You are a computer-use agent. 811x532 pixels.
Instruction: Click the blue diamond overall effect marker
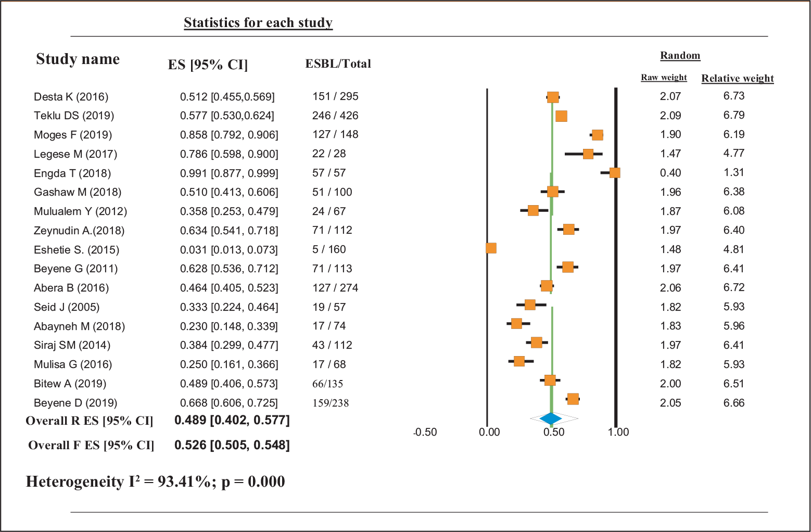tap(551, 419)
